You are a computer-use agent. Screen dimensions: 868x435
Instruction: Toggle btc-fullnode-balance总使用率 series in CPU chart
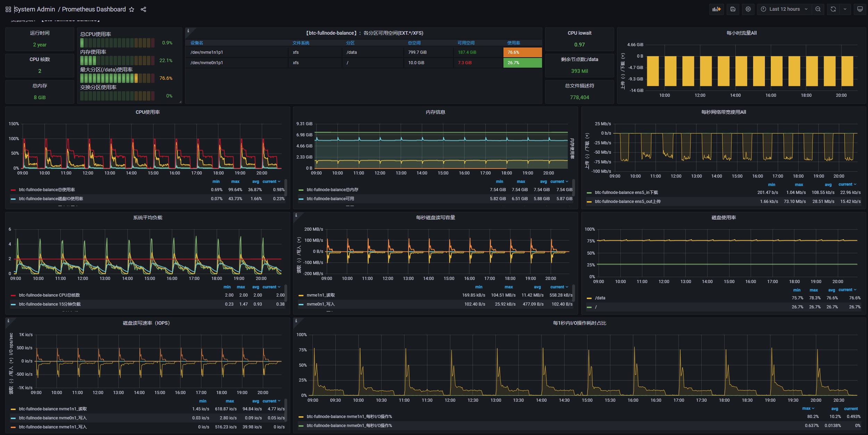47,190
